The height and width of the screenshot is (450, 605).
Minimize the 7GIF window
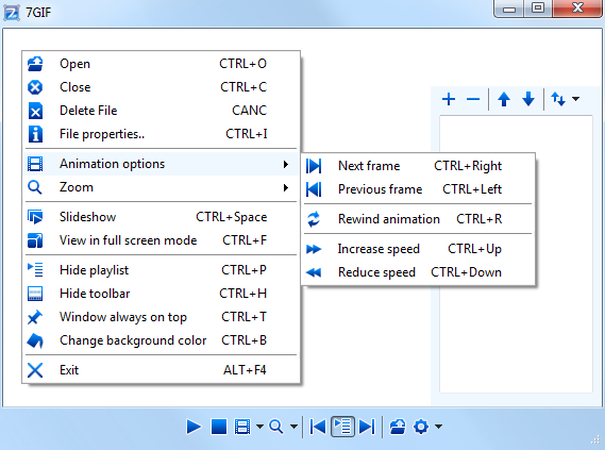[x=509, y=8]
